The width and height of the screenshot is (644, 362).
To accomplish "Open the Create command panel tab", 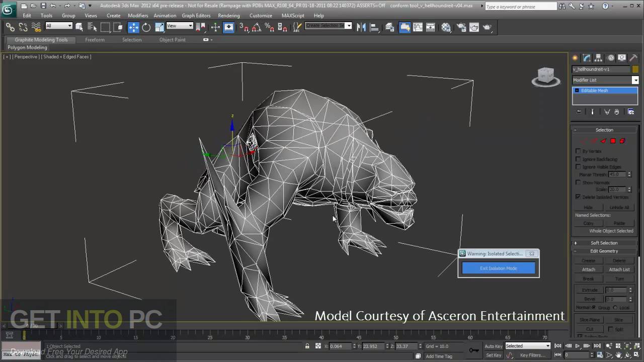I will pos(575,58).
